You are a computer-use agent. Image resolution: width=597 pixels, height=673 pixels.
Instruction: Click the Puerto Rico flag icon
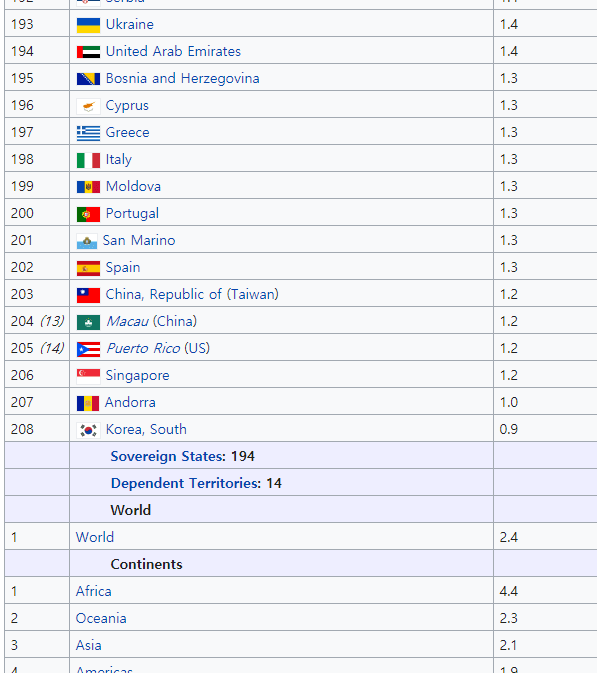[88, 349]
